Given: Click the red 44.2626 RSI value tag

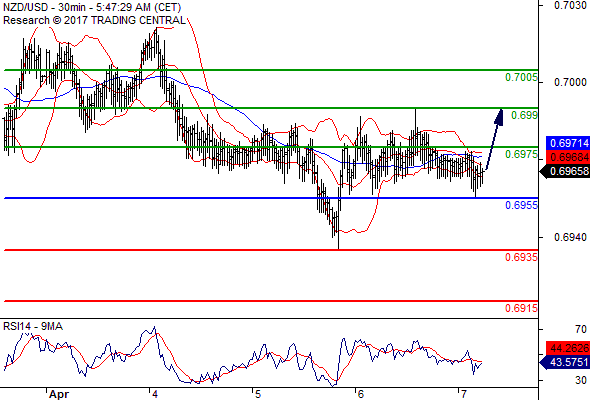Looking at the screenshot, I should pyautogui.click(x=568, y=348).
